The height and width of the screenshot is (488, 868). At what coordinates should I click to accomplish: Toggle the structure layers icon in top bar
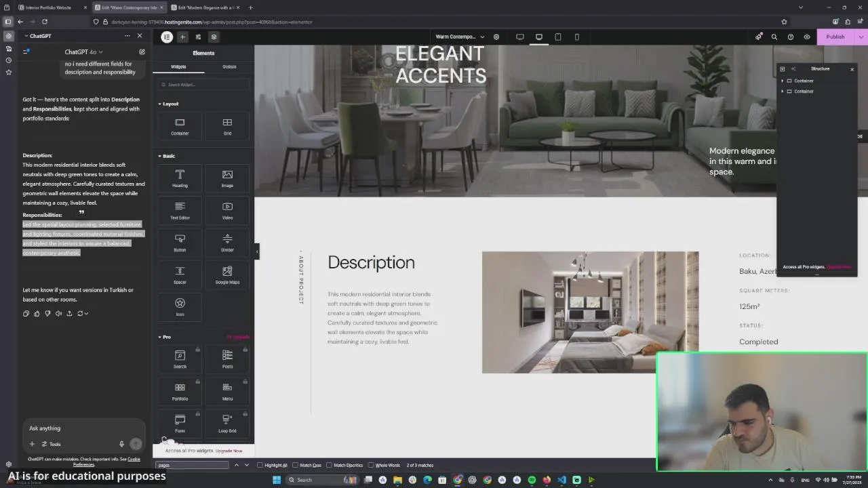tap(214, 37)
